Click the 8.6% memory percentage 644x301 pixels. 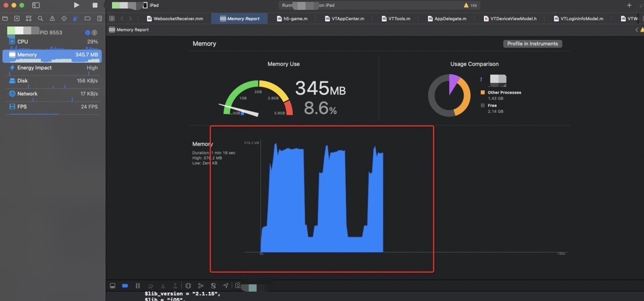(x=320, y=108)
